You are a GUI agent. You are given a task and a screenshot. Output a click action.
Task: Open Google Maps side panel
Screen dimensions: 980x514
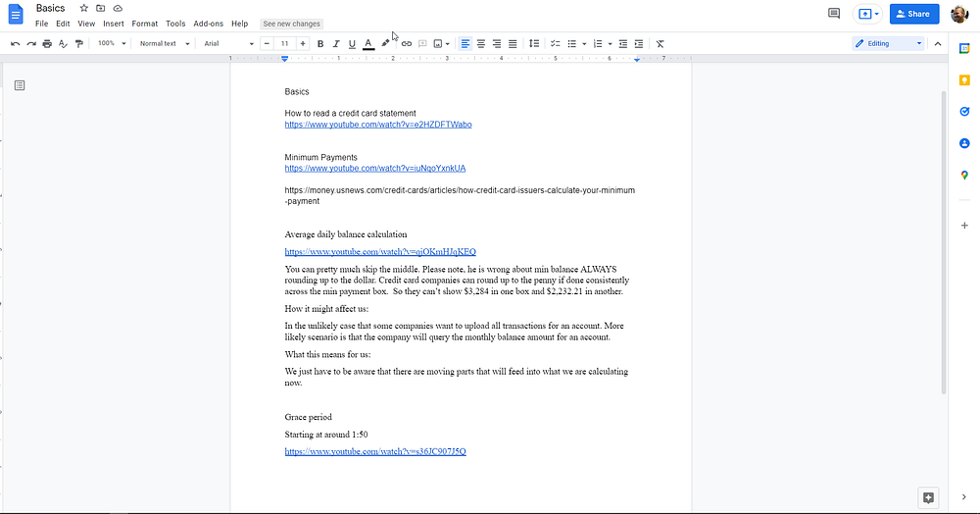[x=964, y=175]
